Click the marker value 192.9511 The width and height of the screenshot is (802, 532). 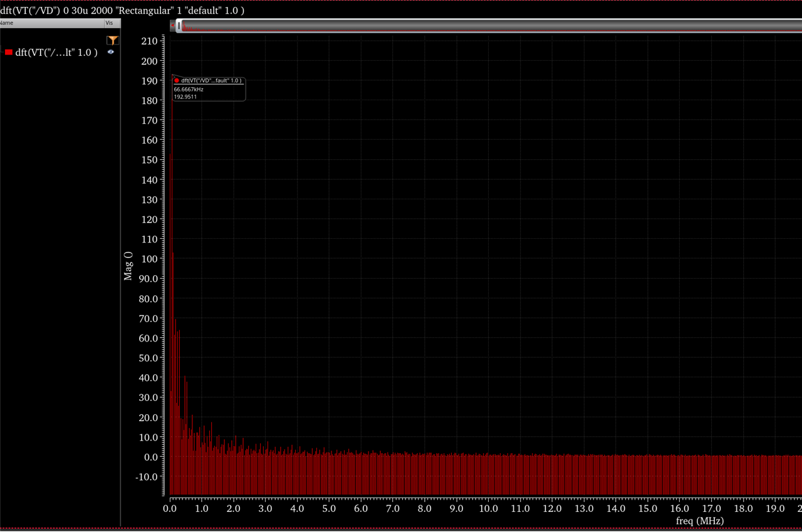click(x=185, y=96)
